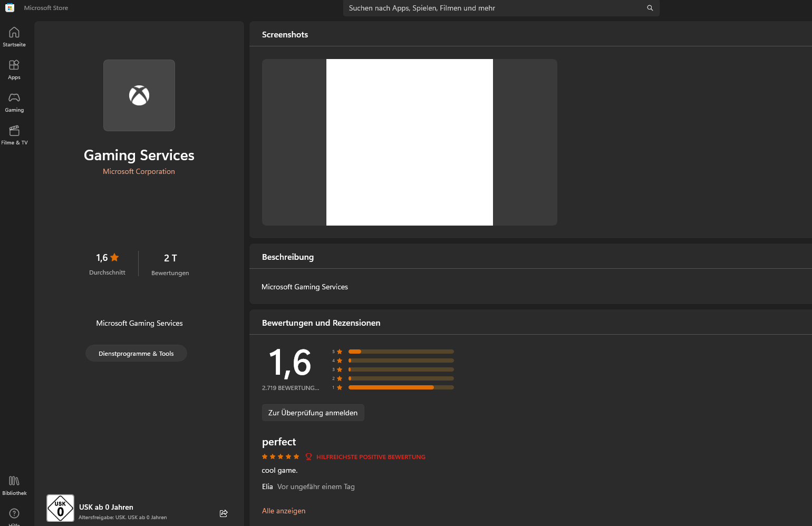Click HILFREICHSTE POSITIVE BEWERTUNG label
Viewport: 812px width, 526px height.
click(371, 457)
